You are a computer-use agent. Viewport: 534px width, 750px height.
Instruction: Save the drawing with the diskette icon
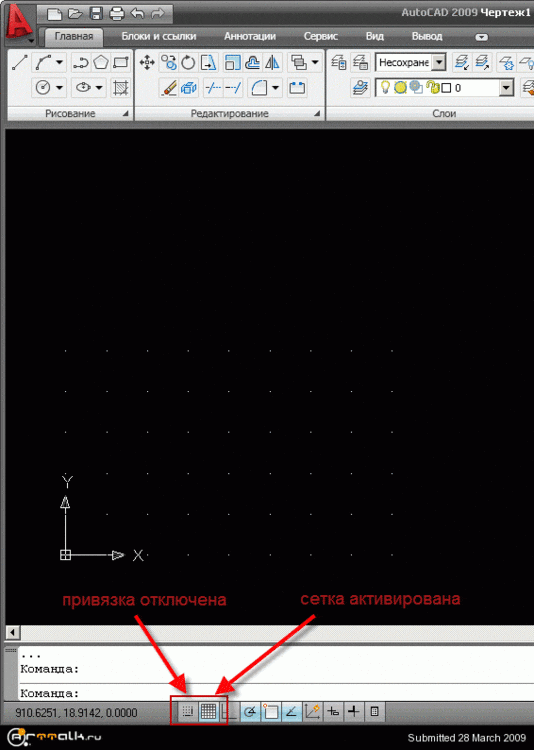(96, 13)
